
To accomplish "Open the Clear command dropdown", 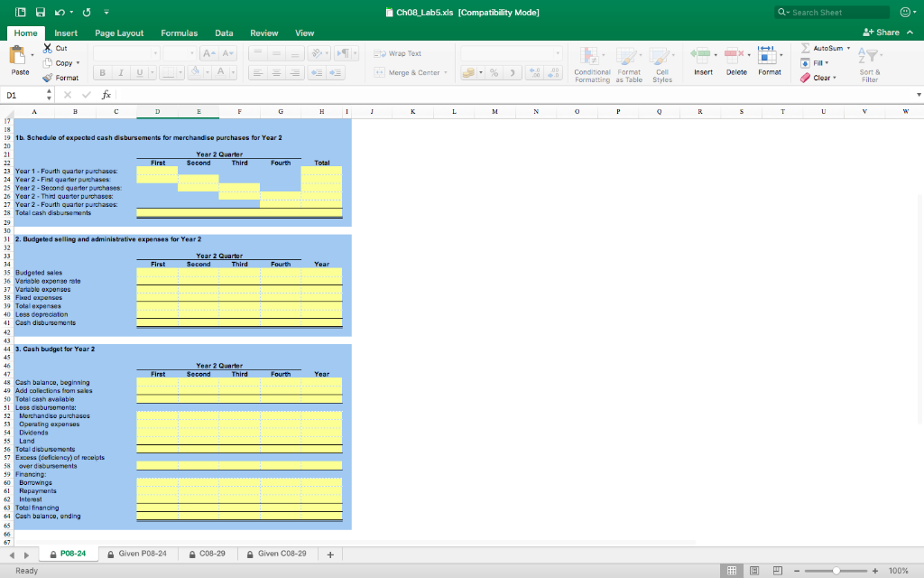I will tap(834, 77).
